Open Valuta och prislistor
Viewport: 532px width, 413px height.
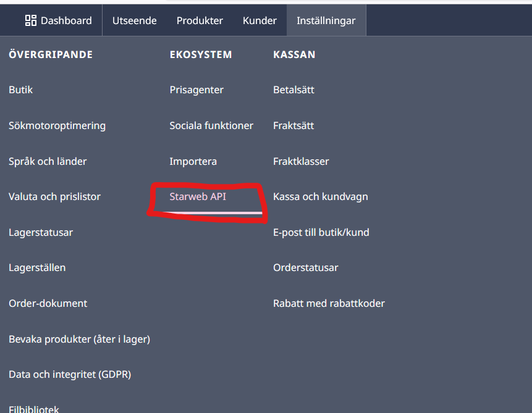54,197
